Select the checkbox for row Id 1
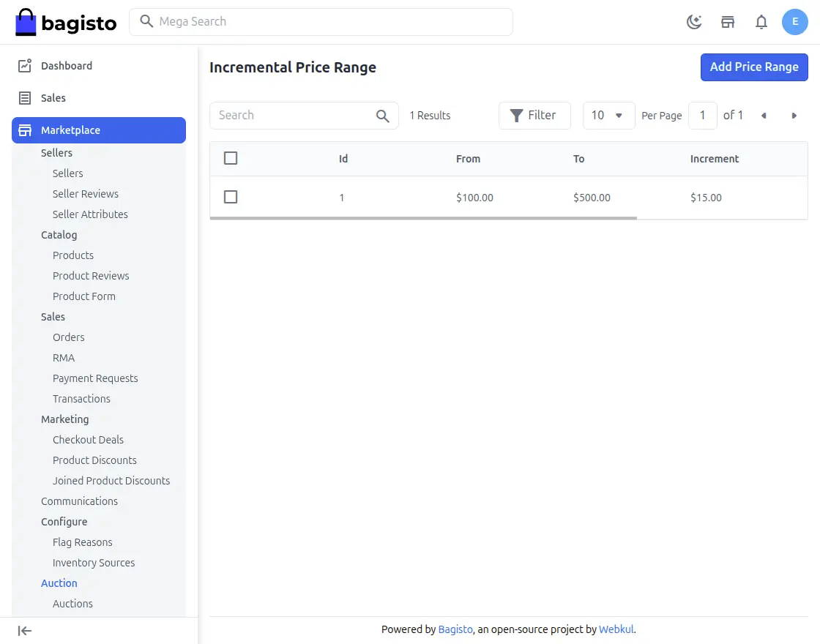Viewport: 820px width, 644px height. coord(231,197)
